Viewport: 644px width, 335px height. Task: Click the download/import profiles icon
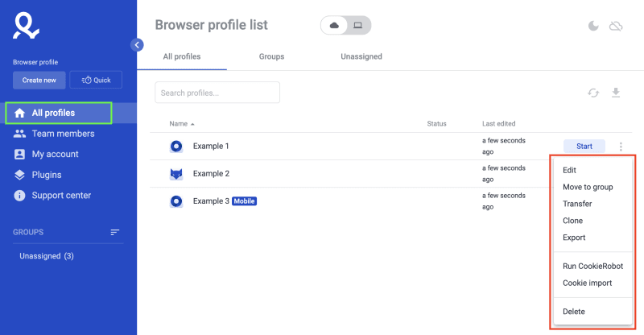tap(616, 93)
